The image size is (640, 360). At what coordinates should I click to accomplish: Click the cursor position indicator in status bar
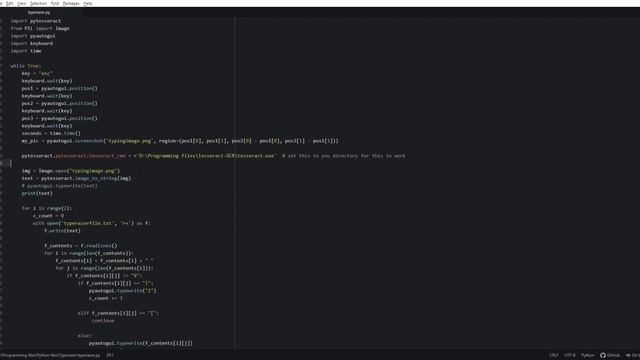[110, 356]
